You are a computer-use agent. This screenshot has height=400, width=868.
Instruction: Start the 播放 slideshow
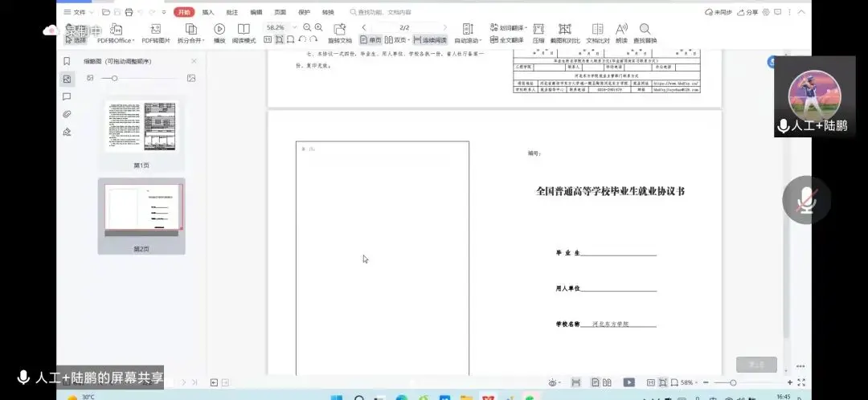(219, 33)
